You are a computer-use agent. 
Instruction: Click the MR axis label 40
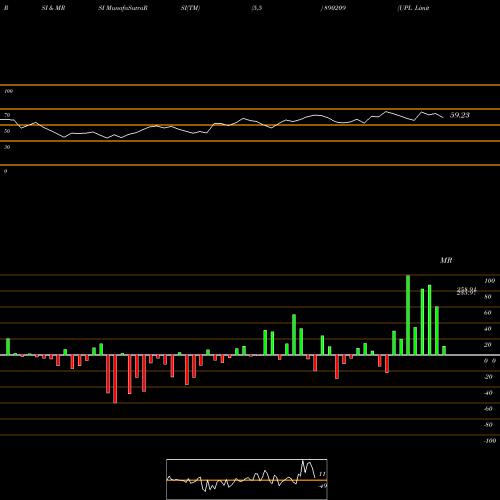488,329
